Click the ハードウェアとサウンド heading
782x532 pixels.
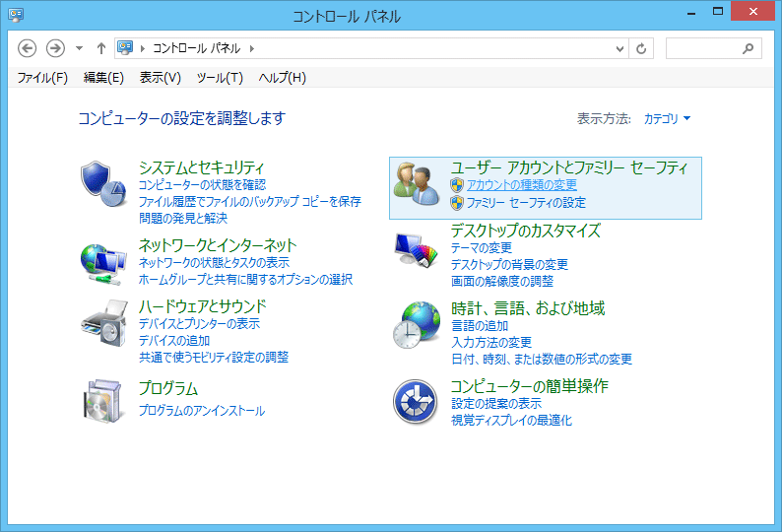click(203, 306)
